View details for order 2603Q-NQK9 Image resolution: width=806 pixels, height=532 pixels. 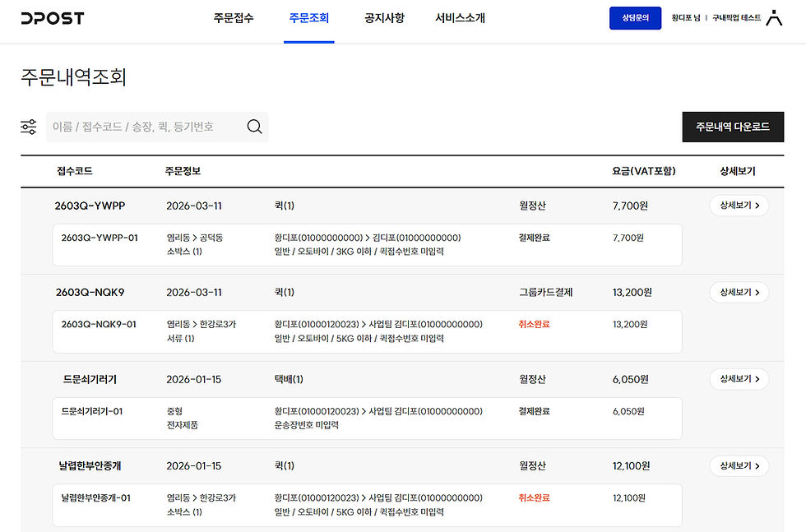tap(739, 292)
